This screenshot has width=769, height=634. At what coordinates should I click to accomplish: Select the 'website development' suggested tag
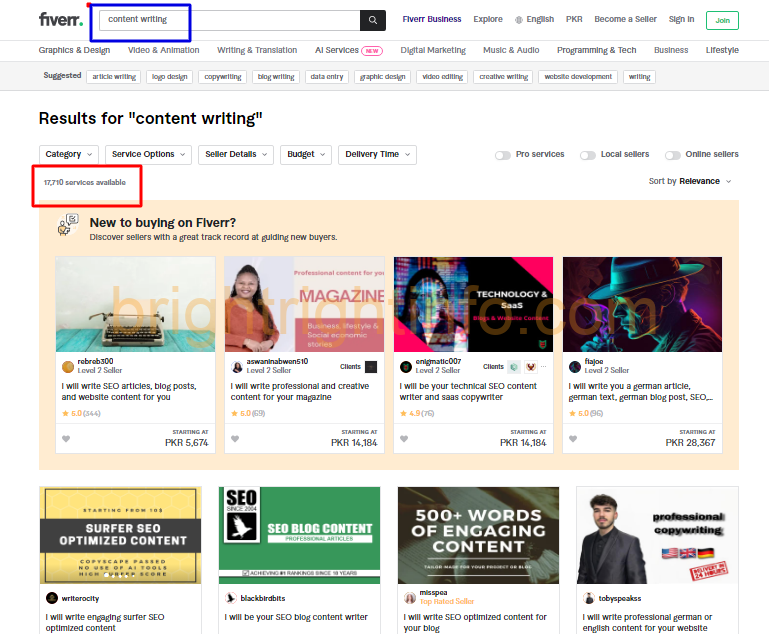pos(578,77)
